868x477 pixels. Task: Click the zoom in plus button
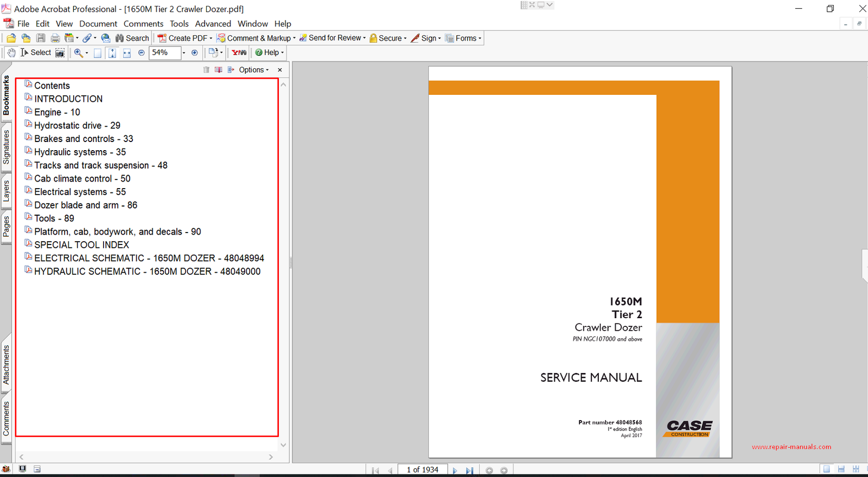pos(195,53)
